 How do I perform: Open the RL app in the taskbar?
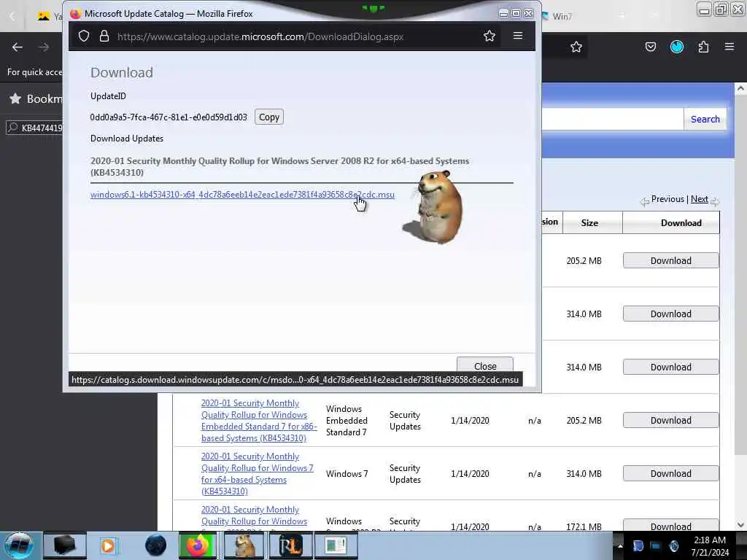tap(290, 545)
